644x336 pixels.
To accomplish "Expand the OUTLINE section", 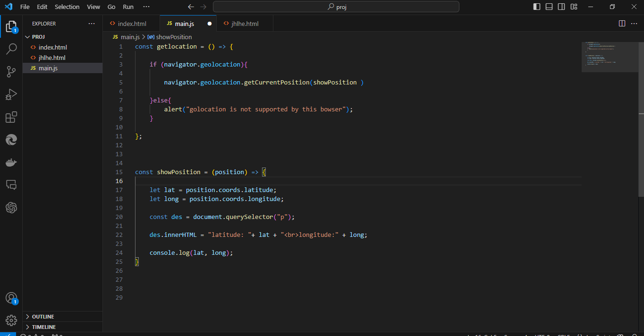I will point(42,317).
